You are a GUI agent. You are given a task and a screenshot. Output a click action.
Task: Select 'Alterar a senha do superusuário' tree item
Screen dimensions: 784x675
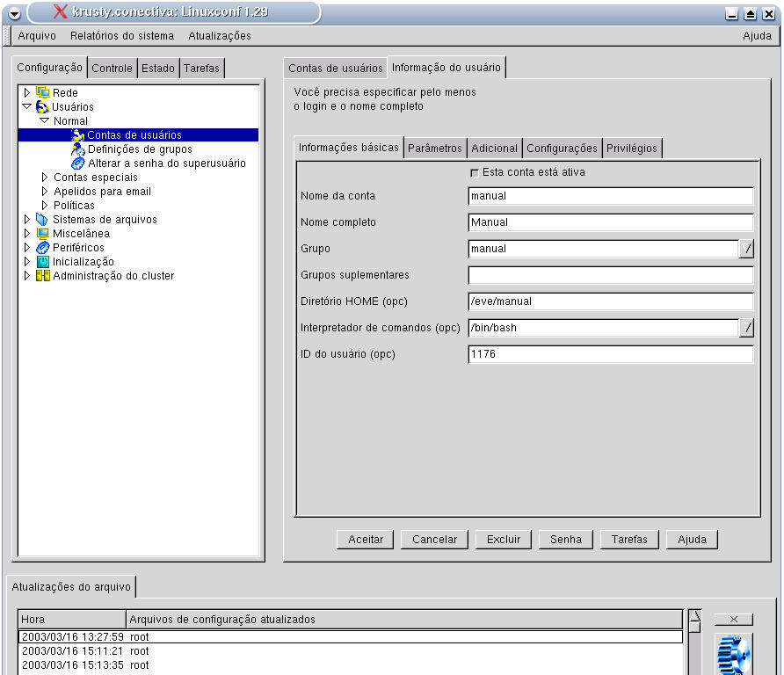167,163
